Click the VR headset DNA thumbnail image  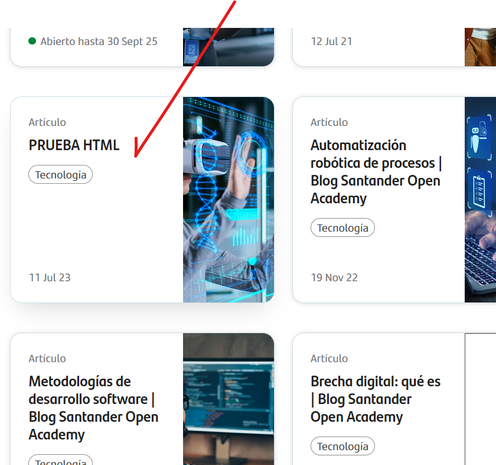coord(228,200)
